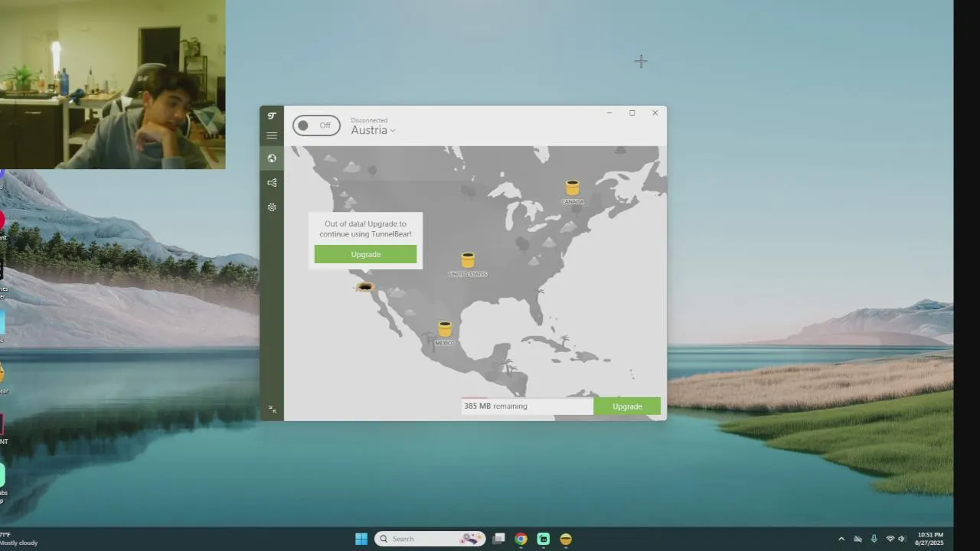Image resolution: width=980 pixels, height=551 pixels.
Task: Open the TunnelBear hamburger menu
Action: point(272,135)
